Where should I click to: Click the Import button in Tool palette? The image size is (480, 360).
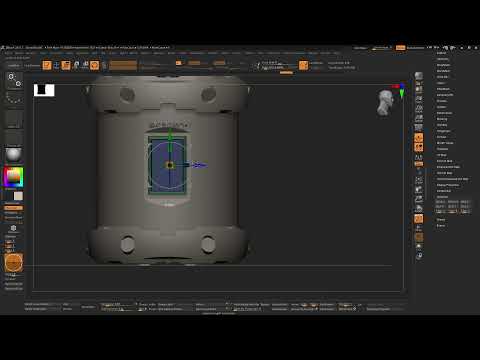pos(441,220)
